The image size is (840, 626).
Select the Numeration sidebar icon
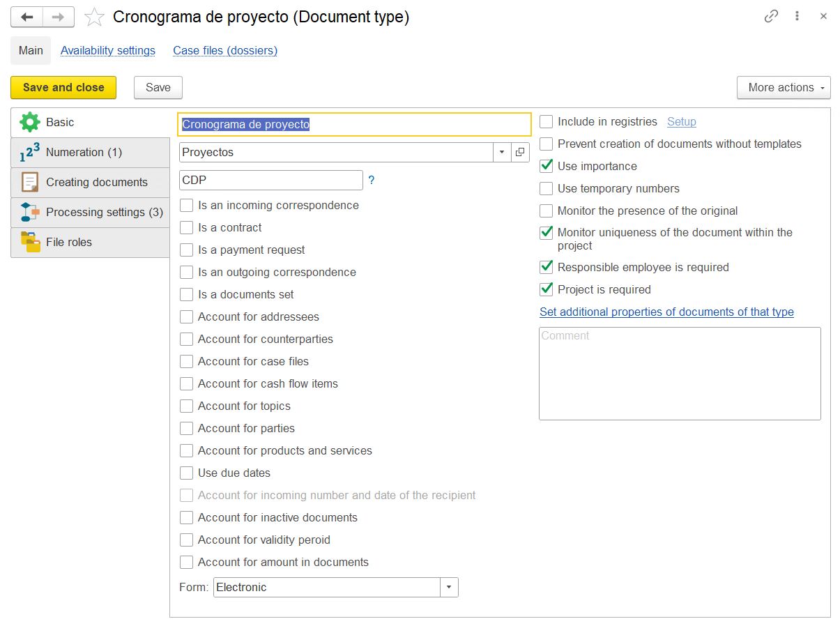click(x=29, y=152)
